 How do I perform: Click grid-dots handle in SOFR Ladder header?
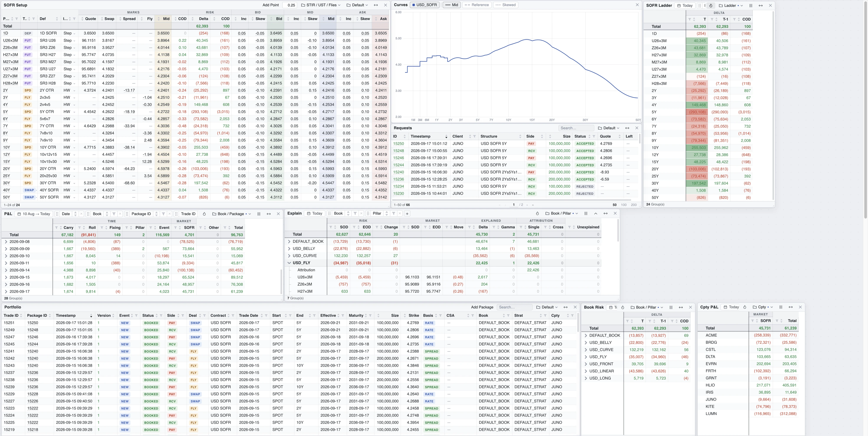(x=700, y=5)
